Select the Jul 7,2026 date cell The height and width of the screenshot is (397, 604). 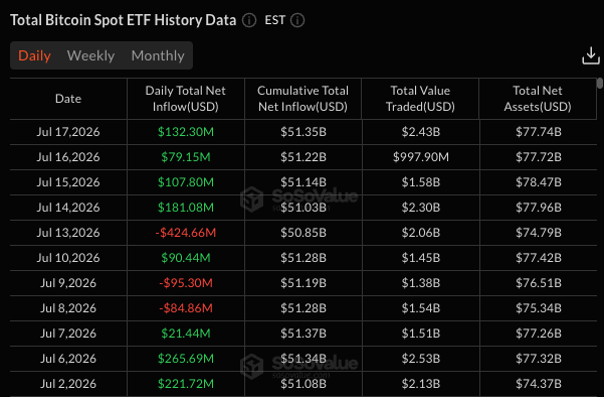(68, 333)
